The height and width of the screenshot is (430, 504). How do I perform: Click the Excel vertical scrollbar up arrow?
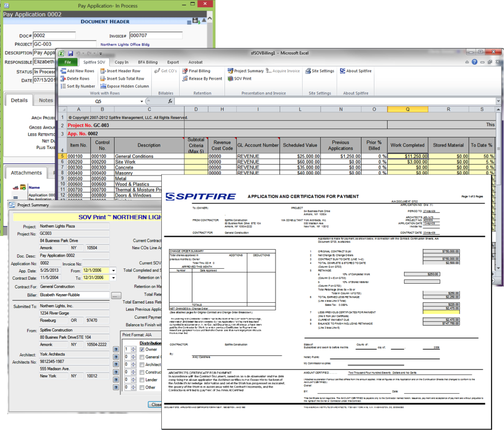498,110
